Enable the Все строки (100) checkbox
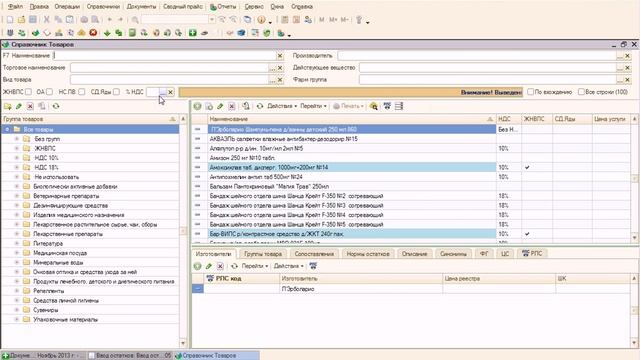Screen dimensions: 640x360 [581, 92]
